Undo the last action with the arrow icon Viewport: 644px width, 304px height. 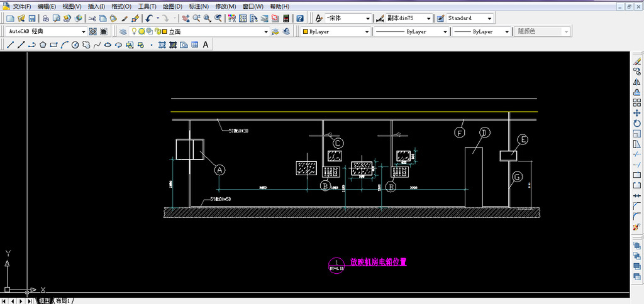149,18
